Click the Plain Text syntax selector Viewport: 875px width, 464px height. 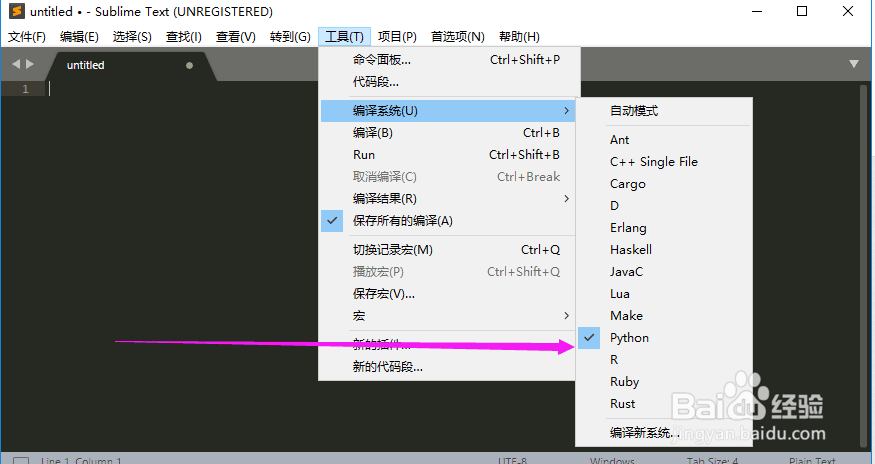coord(812,461)
